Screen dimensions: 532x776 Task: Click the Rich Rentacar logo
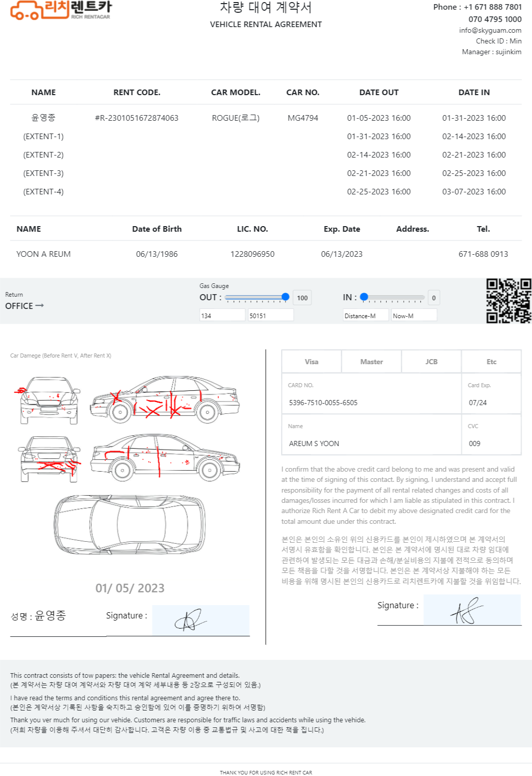click(61, 10)
